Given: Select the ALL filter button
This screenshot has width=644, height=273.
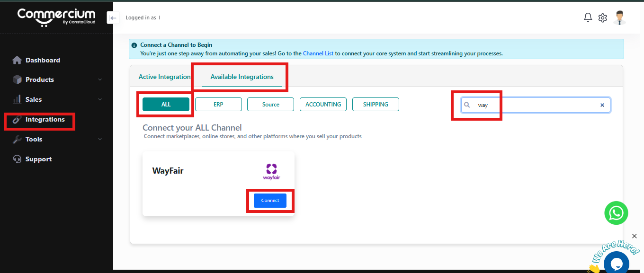Looking at the screenshot, I should click(166, 104).
